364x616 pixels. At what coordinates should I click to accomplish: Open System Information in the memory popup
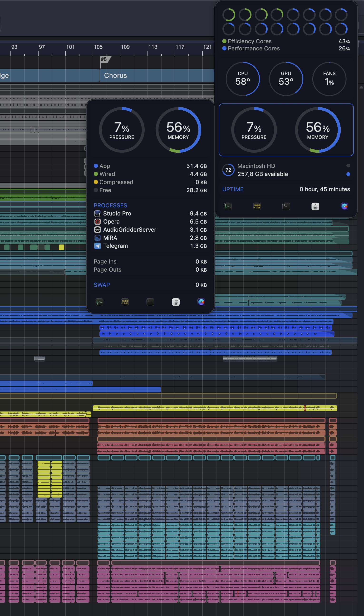tap(176, 302)
